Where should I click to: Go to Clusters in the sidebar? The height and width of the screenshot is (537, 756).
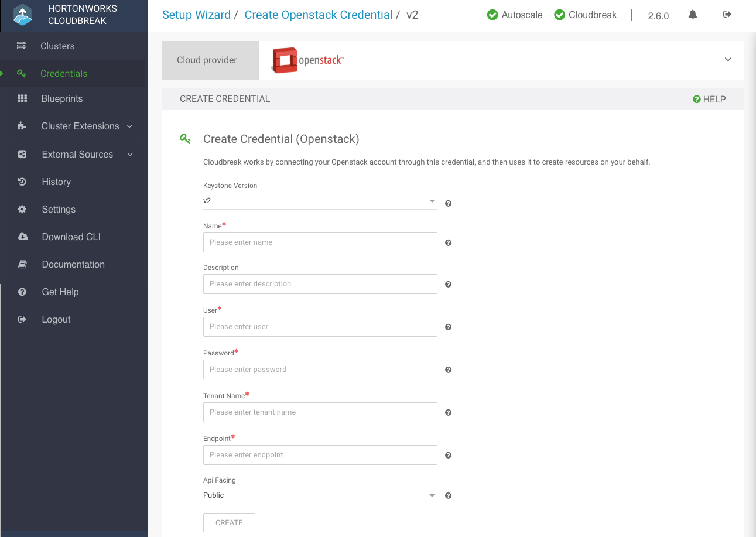[57, 46]
